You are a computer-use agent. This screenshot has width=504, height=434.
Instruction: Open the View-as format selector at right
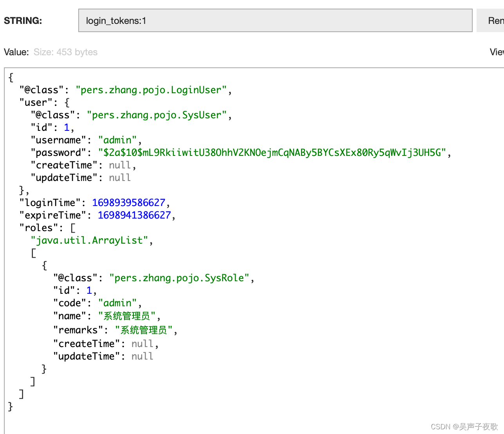(497, 52)
